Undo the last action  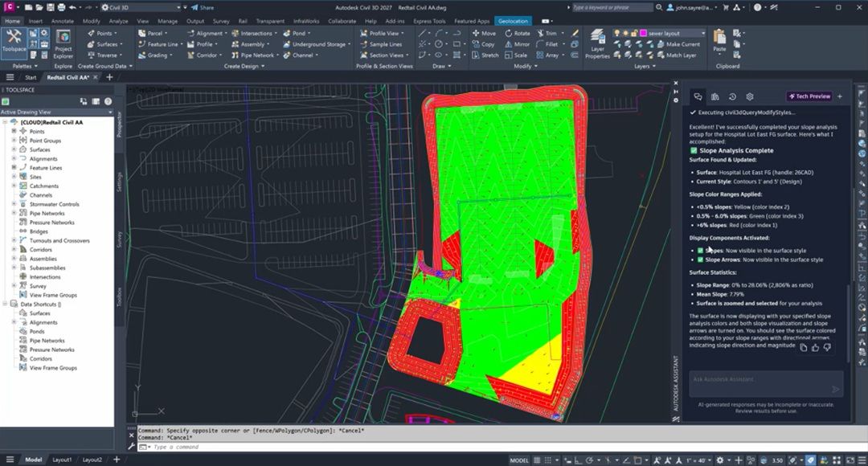tap(72, 8)
